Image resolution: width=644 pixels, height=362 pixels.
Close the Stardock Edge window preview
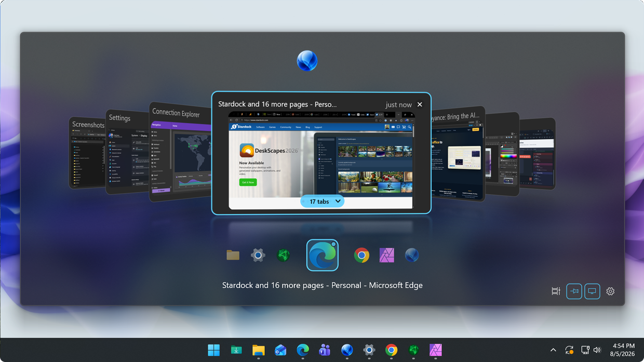(420, 104)
